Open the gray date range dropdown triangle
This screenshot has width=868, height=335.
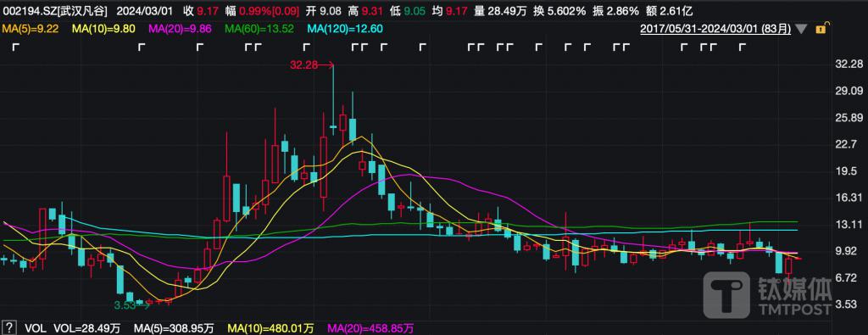pos(800,29)
